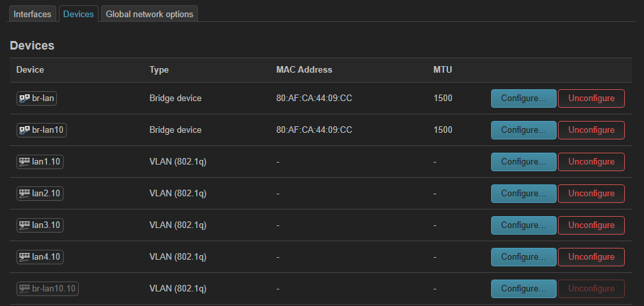Select the lan1.10 VLAN device icon

[x=24, y=162]
